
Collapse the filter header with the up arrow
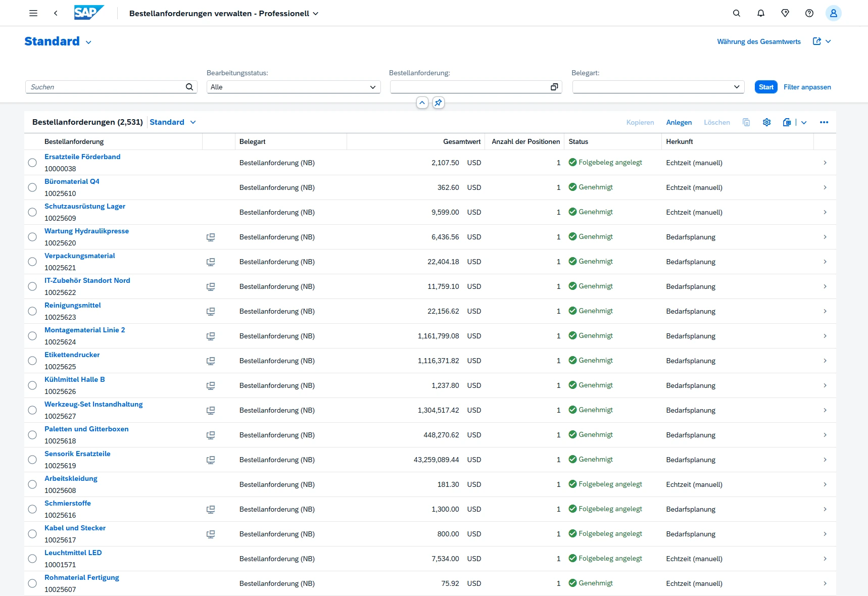coord(422,103)
